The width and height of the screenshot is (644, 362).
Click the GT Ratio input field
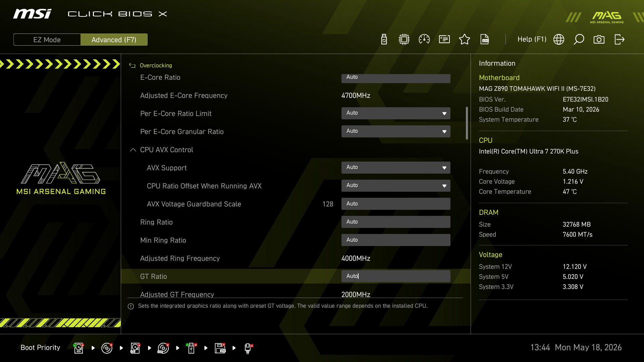pos(396,276)
